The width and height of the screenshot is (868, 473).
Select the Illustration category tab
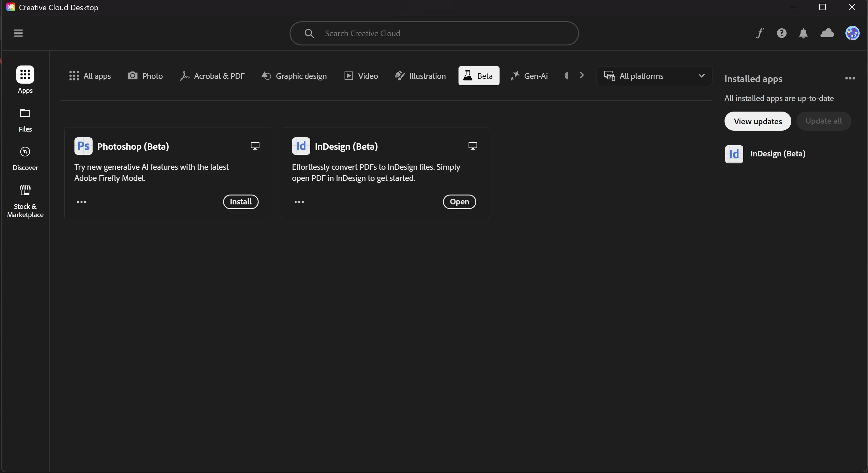420,76
